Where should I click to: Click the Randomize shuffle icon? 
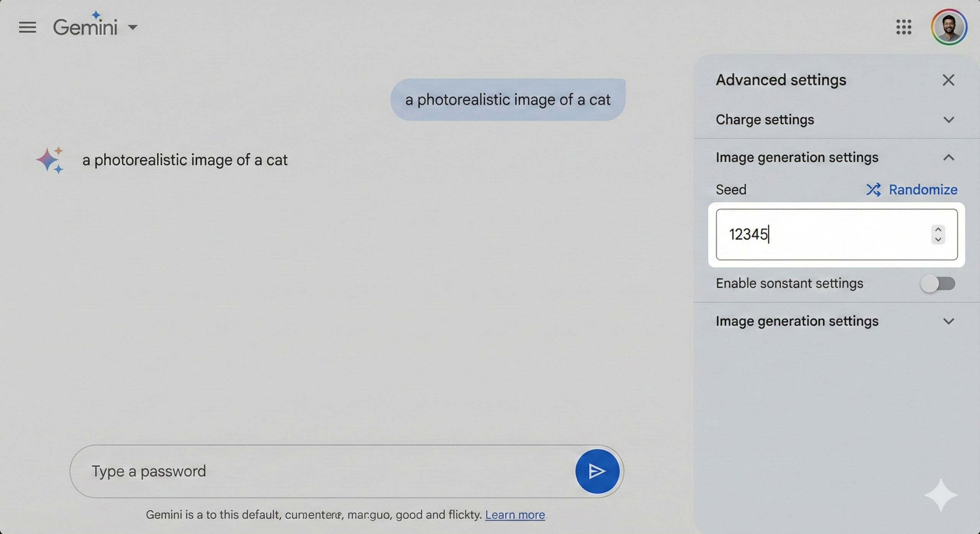tap(873, 189)
